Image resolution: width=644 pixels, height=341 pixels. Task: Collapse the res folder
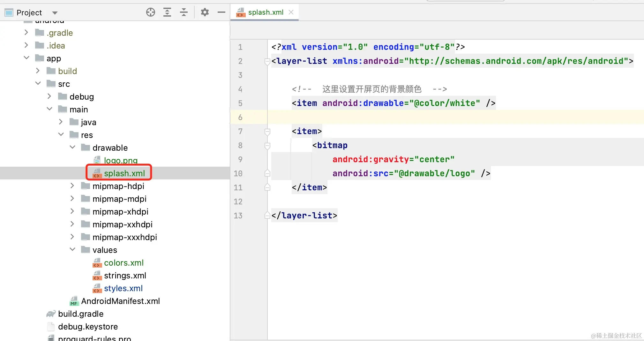[61, 135]
